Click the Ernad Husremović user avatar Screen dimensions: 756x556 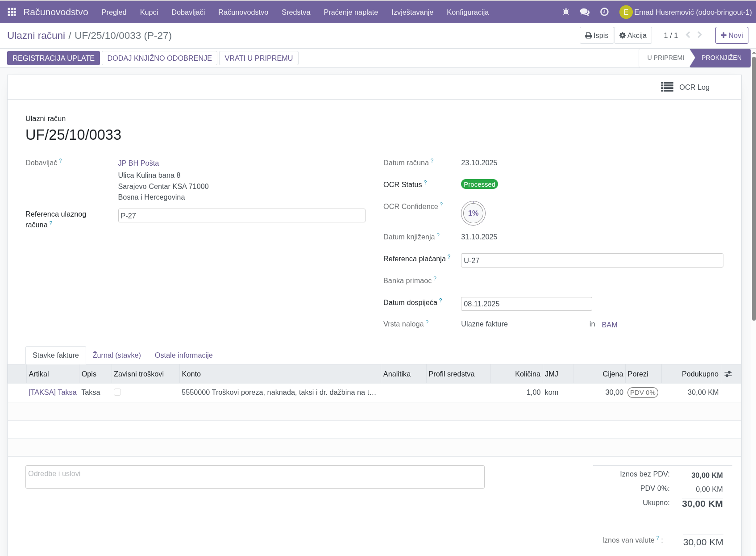pos(626,12)
